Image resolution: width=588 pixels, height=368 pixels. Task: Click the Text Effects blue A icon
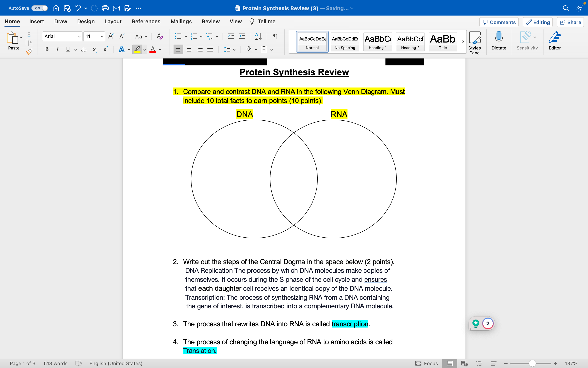(122, 49)
